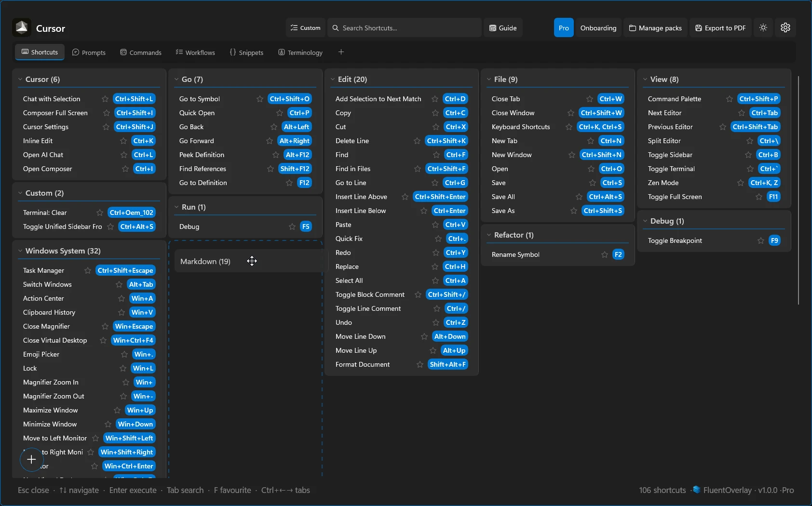812x506 pixels.
Task: Open the Guide panel
Action: tap(503, 27)
